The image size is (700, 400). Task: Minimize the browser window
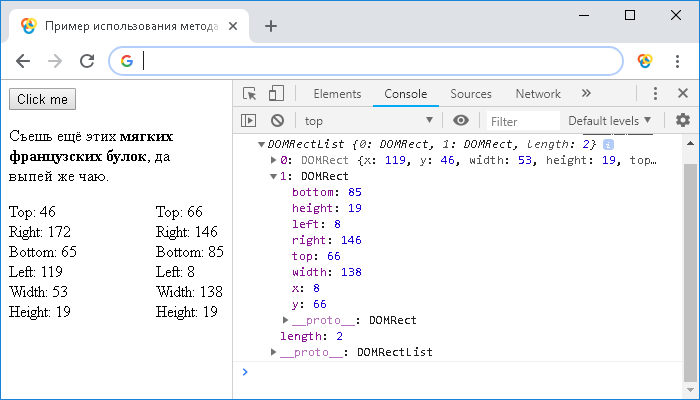coord(584,16)
